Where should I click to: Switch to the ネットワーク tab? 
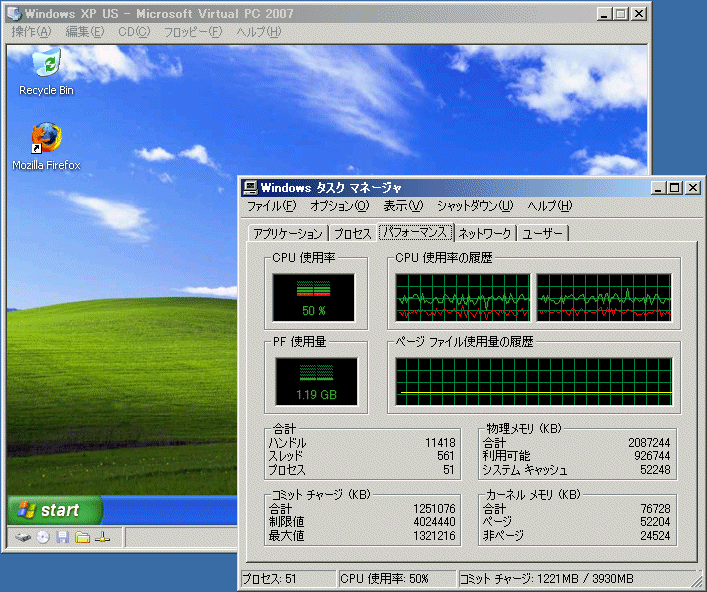click(x=485, y=234)
